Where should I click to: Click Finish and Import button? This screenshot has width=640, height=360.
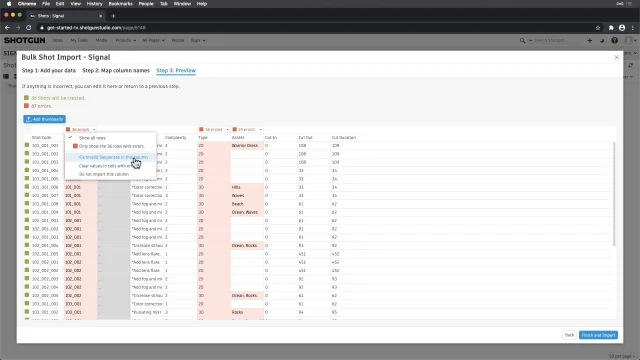point(598,335)
